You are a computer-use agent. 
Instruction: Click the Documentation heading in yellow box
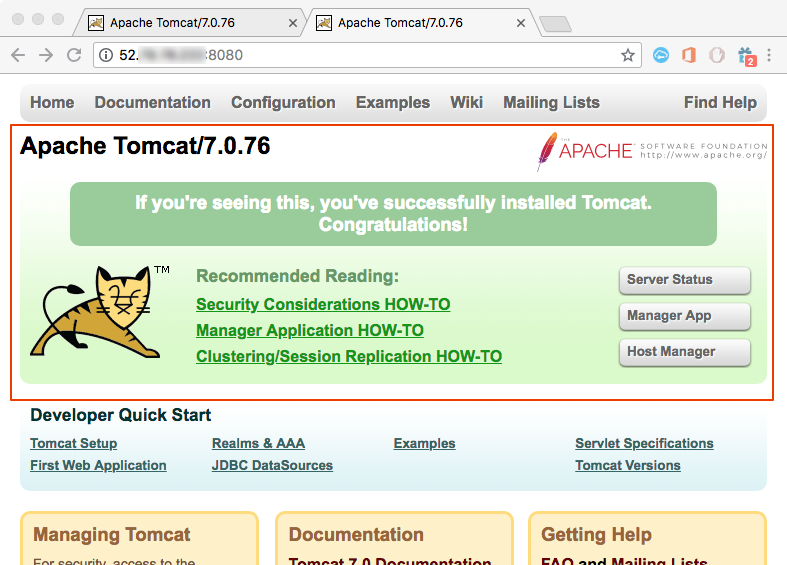(x=356, y=535)
